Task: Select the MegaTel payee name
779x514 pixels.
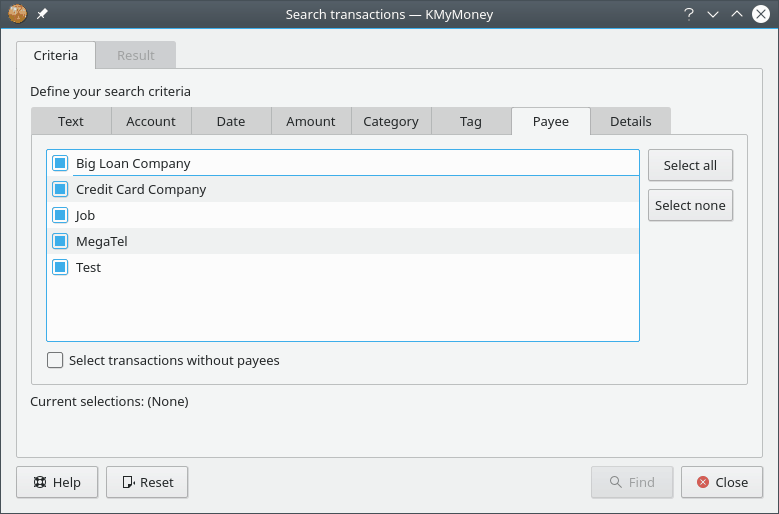Action: tap(102, 241)
